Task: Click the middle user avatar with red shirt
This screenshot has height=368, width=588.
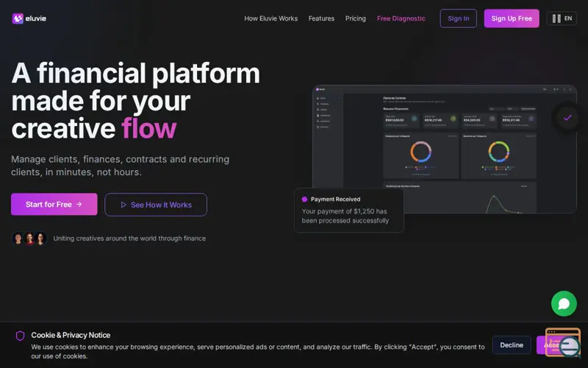Action: pyautogui.click(x=29, y=238)
